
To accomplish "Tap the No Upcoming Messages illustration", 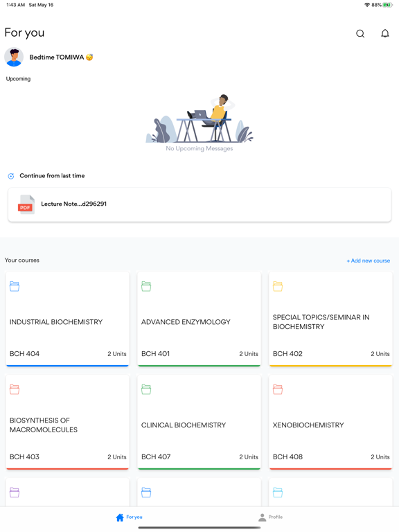I will point(199,118).
